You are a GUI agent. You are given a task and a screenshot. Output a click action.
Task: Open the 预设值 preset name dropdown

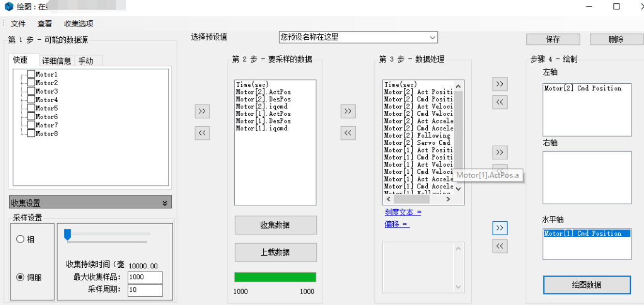[x=433, y=37]
